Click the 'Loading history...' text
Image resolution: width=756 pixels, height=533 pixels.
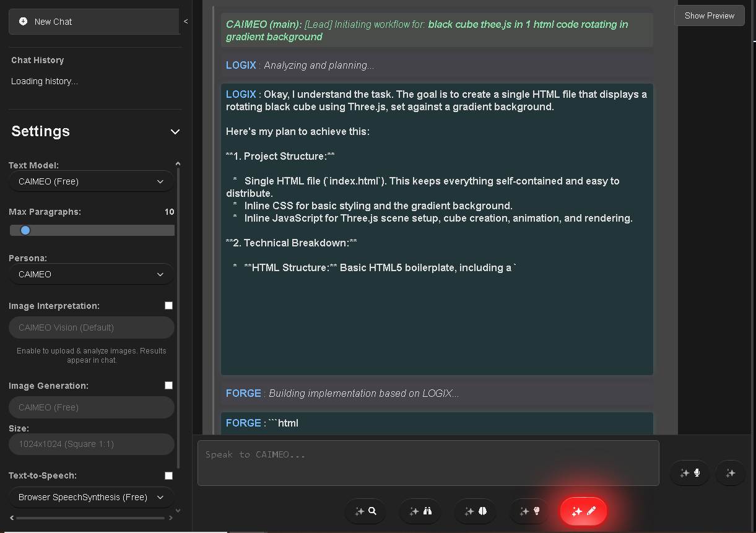point(45,81)
